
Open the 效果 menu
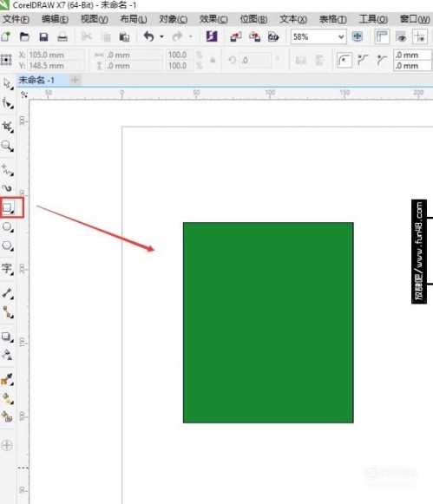click(213, 20)
